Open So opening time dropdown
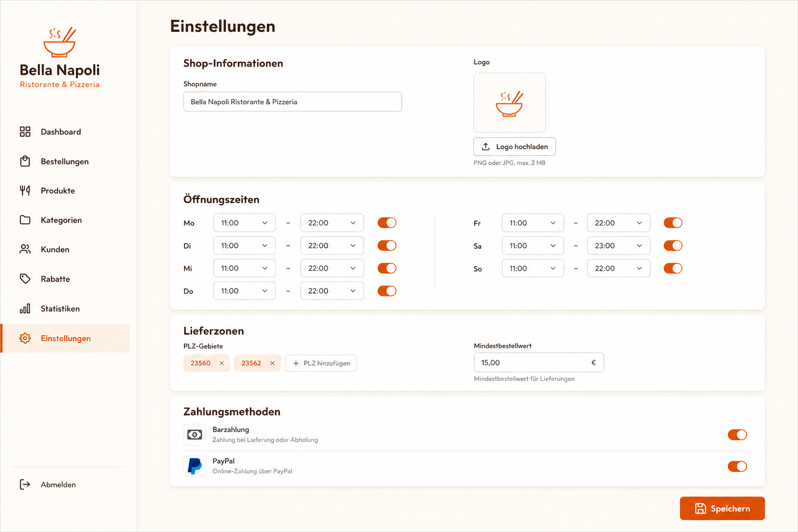Image resolution: width=798 pixels, height=532 pixels. 533,268
